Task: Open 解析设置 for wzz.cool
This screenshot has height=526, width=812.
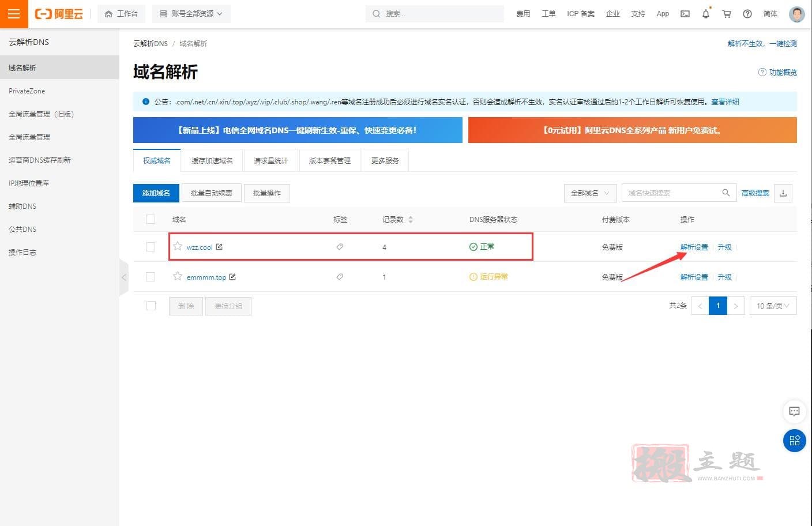Action: click(694, 247)
